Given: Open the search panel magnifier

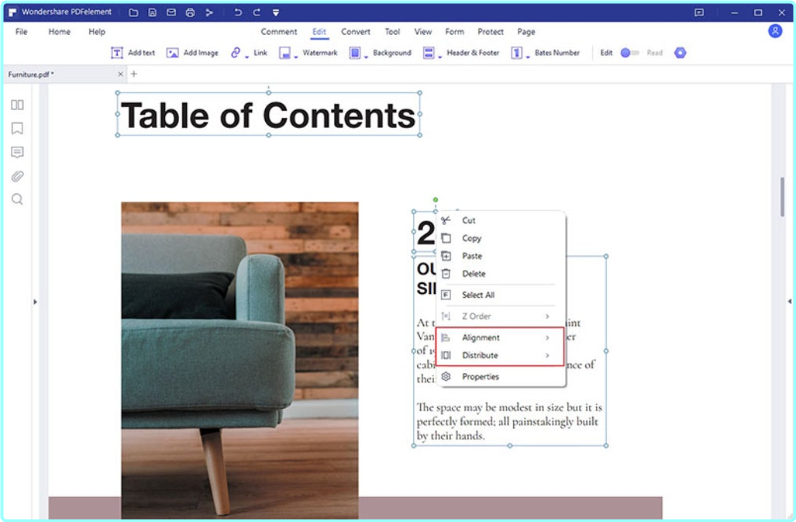Looking at the screenshot, I should point(17,199).
